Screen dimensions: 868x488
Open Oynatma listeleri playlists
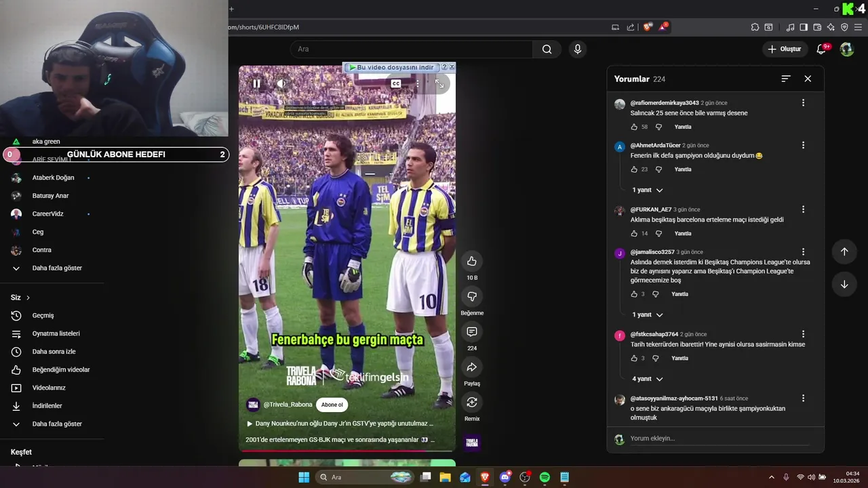point(56,333)
